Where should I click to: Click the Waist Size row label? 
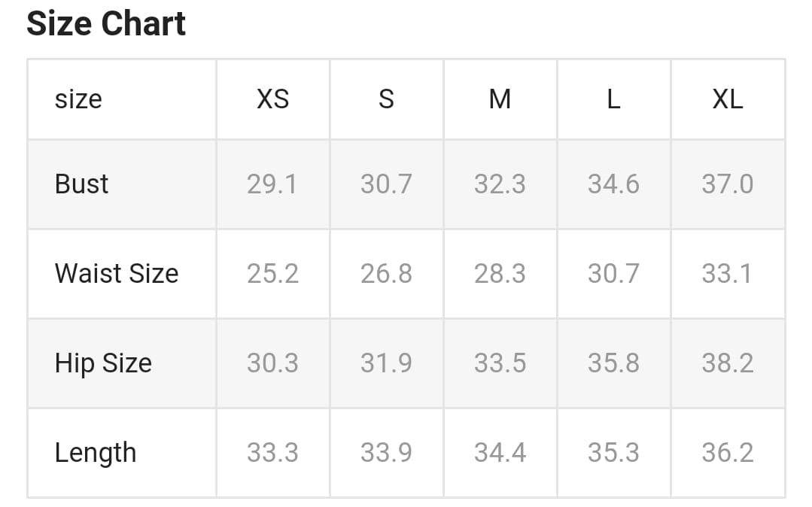pos(117,273)
